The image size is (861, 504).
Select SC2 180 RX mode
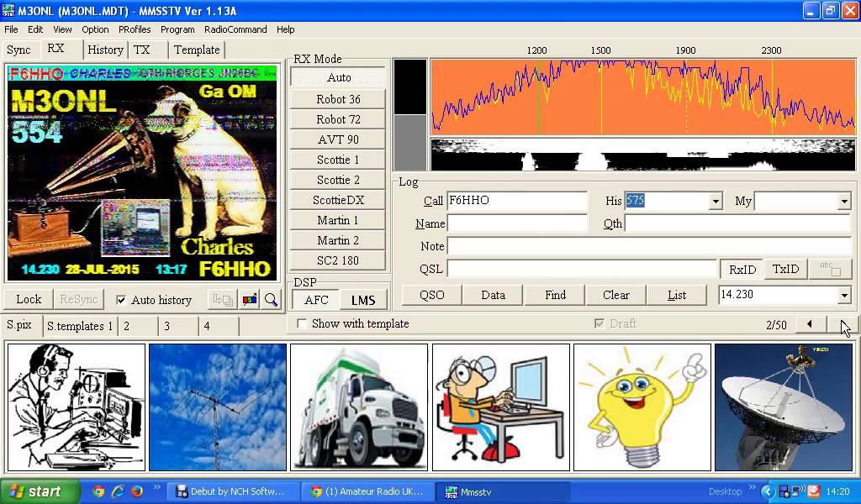(338, 260)
